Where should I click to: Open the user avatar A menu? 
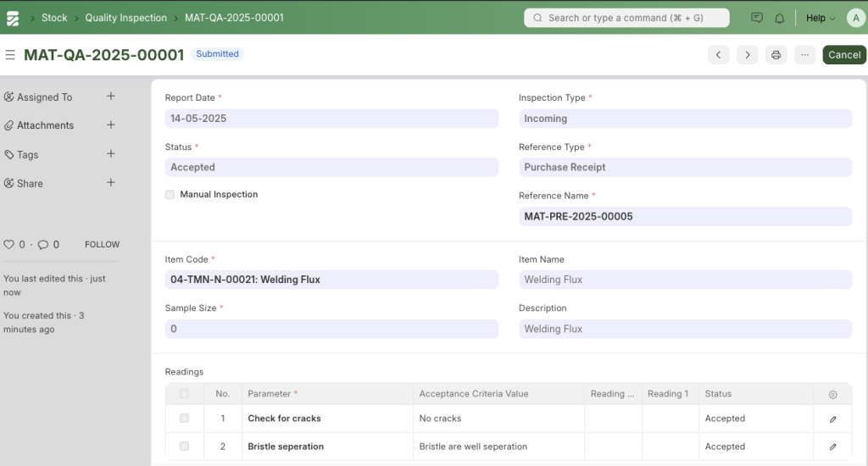tap(856, 18)
